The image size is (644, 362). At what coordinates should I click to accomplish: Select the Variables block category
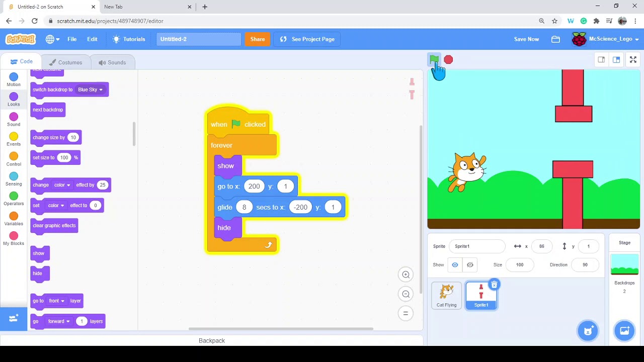coord(14,218)
